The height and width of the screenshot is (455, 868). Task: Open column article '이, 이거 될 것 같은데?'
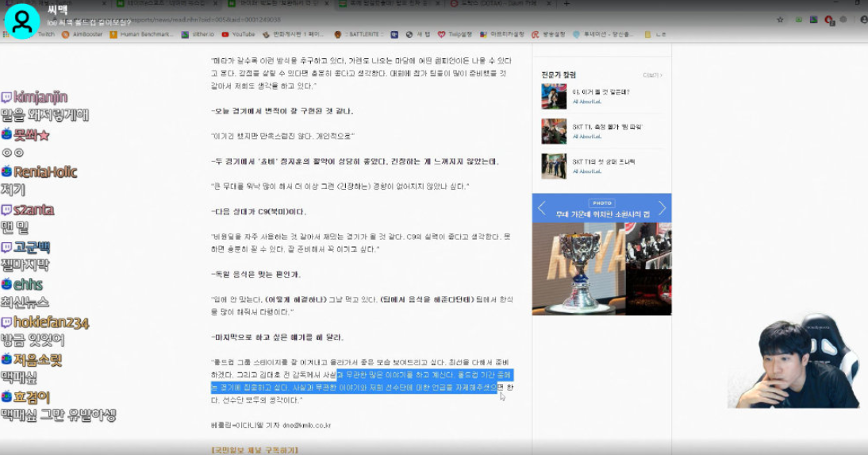[601, 92]
